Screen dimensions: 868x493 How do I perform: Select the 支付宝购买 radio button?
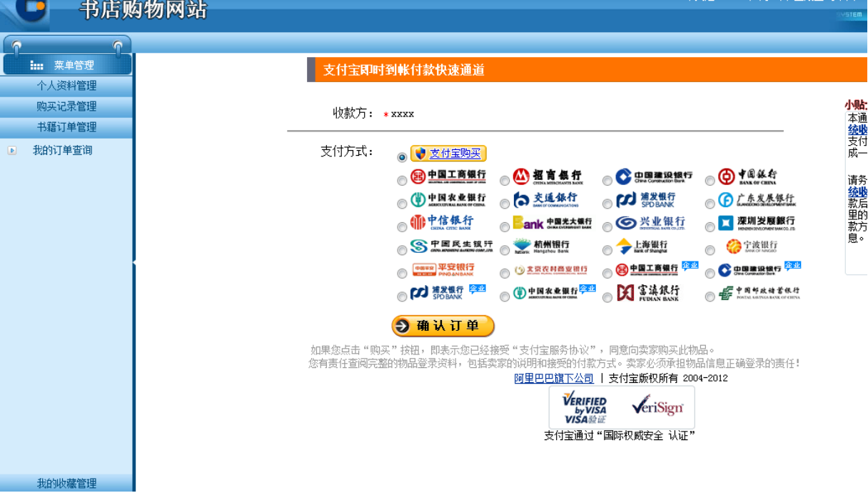[x=402, y=157]
